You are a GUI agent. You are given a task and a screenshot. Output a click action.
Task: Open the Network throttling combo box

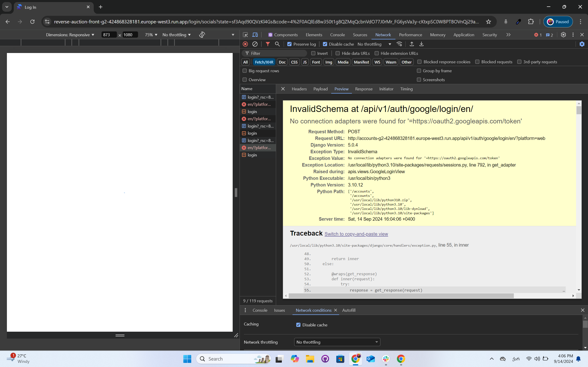click(337, 342)
